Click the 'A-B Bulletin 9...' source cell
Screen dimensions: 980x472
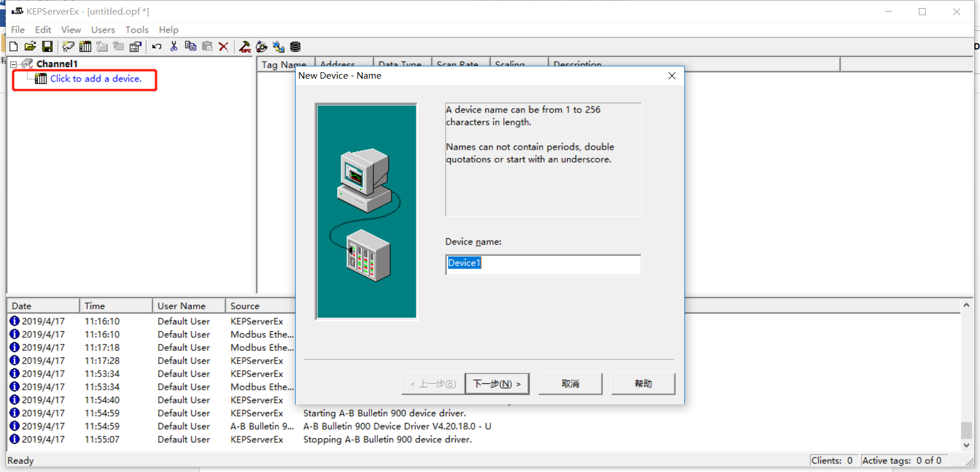(262, 426)
